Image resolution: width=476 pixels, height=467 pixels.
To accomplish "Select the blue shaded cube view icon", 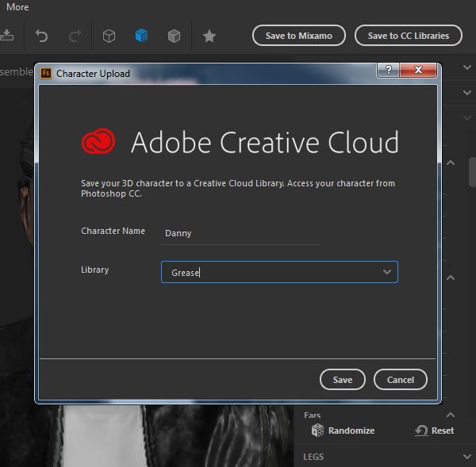I will [x=141, y=36].
